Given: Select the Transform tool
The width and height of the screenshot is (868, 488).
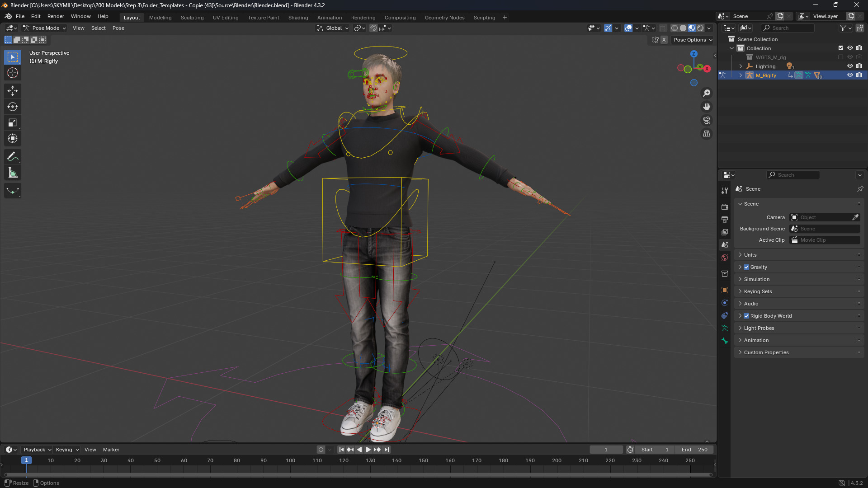Looking at the screenshot, I should click(13, 138).
